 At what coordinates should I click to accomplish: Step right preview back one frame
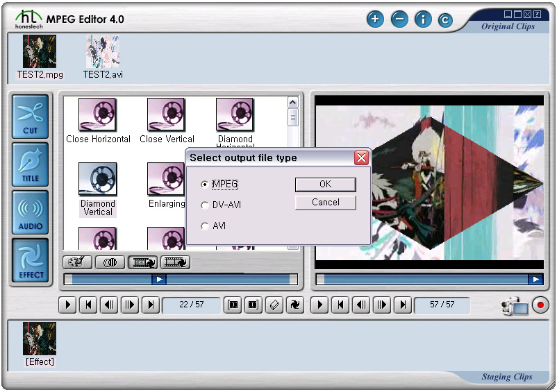coord(361,305)
